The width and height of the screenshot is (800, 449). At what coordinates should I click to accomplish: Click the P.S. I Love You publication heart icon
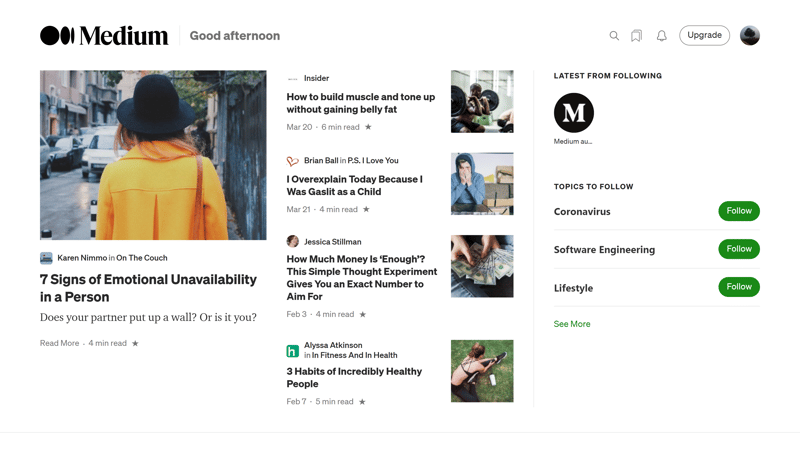292,161
